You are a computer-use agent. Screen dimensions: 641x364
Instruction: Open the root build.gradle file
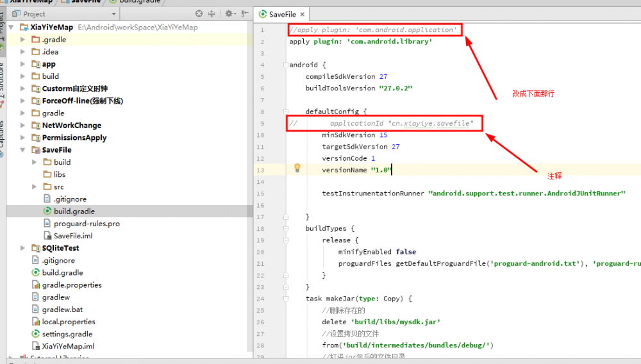coord(63,272)
